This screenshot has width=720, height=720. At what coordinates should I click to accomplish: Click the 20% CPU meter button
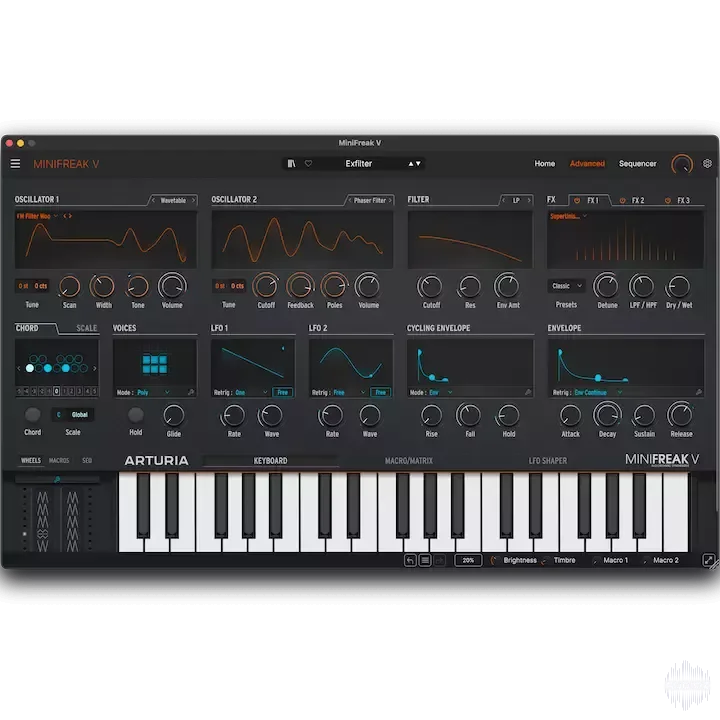pyautogui.click(x=468, y=560)
